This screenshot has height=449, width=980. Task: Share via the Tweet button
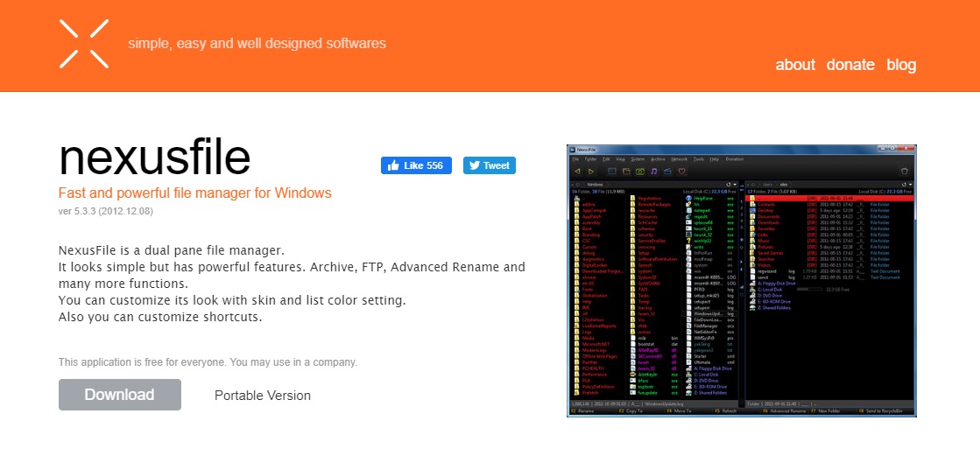click(x=489, y=165)
